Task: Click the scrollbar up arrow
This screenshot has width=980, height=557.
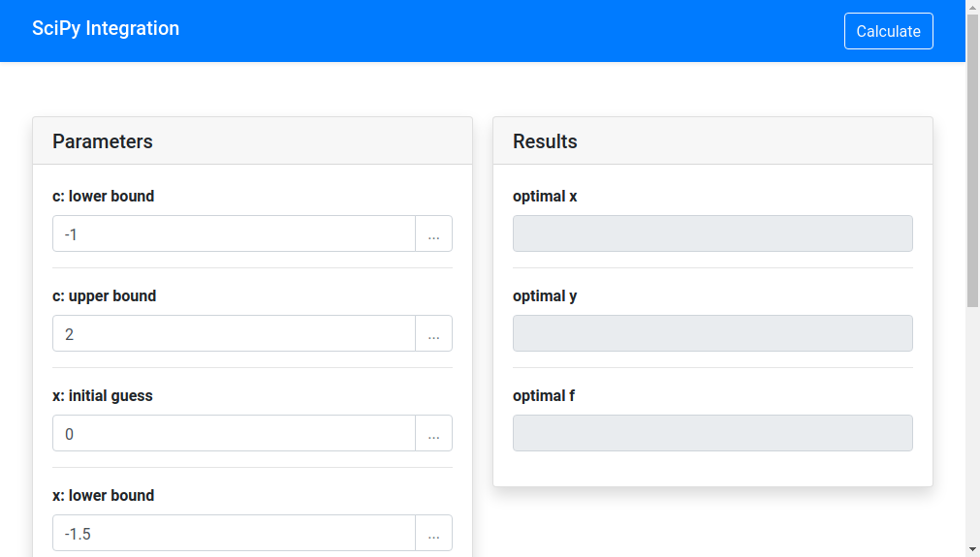Action: (972, 7)
